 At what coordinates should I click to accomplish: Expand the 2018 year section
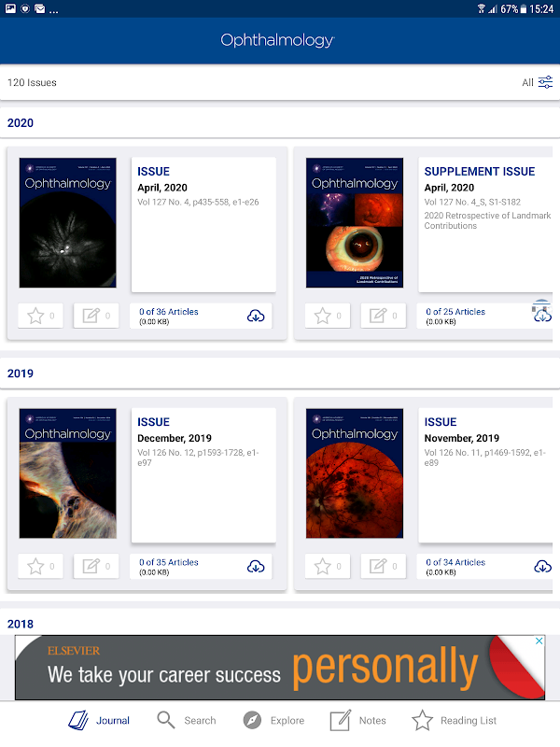click(x=280, y=624)
